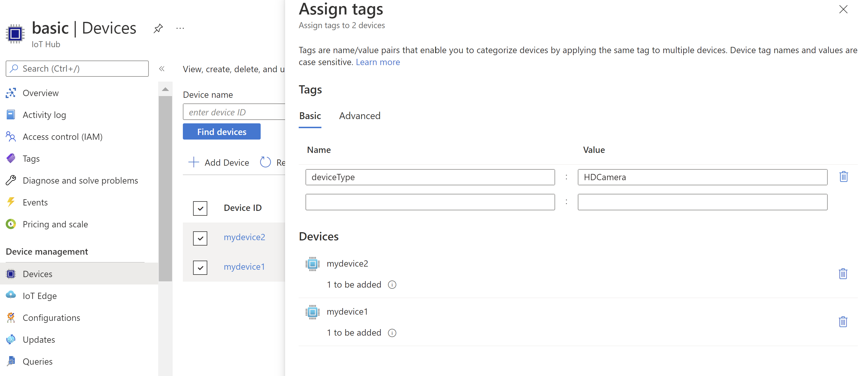The width and height of the screenshot is (868, 376).
Task: Click the deviceType name input field
Action: tap(431, 177)
